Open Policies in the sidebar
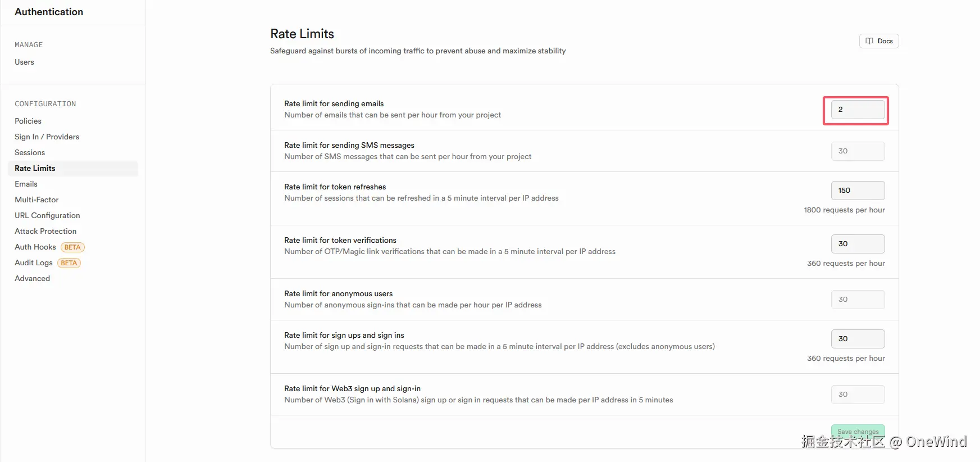The image size is (980, 462). pyautogui.click(x=28, y=121)
